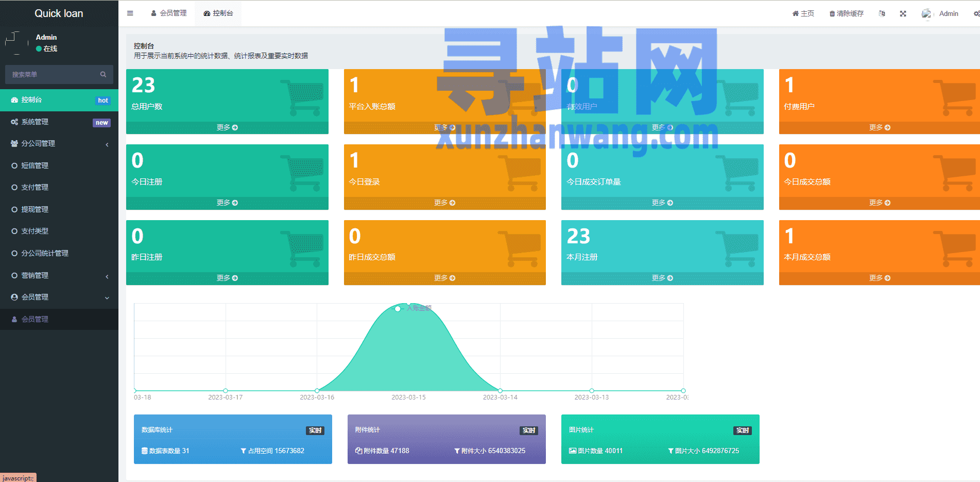980x482 pixels.
Task: Expand the 营销管理 sidebar menu
Action: pyautogui.click(x=59, y=275)
